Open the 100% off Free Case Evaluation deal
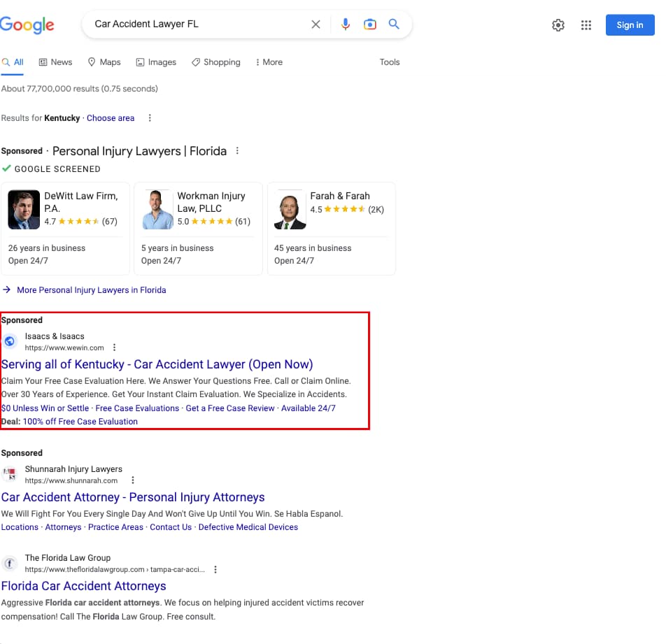Image resolution: width=666 pixels, height=644 pixels. [x=80, y=422]
